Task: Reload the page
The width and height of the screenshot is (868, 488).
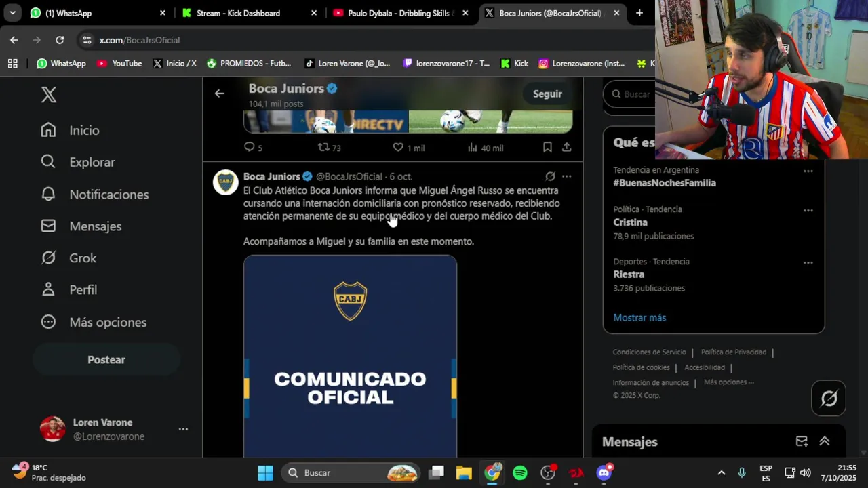Action: (60, 40)
